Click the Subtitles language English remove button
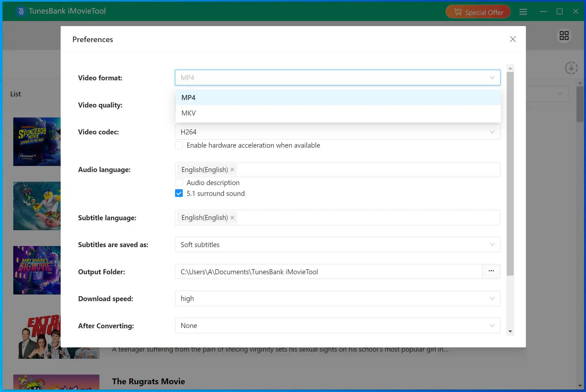This screenshot has height=392, width=586. click(x=232, y=217)
